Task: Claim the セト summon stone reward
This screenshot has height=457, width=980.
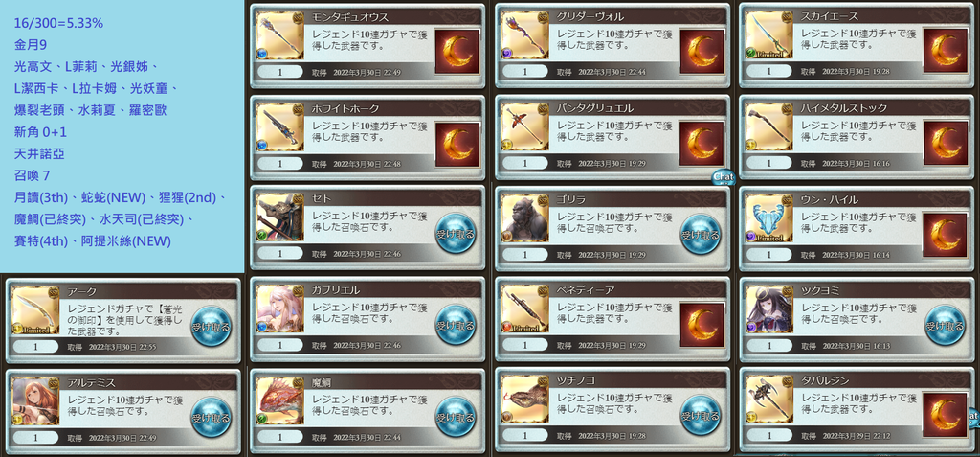Action: (x=455, y=234)
